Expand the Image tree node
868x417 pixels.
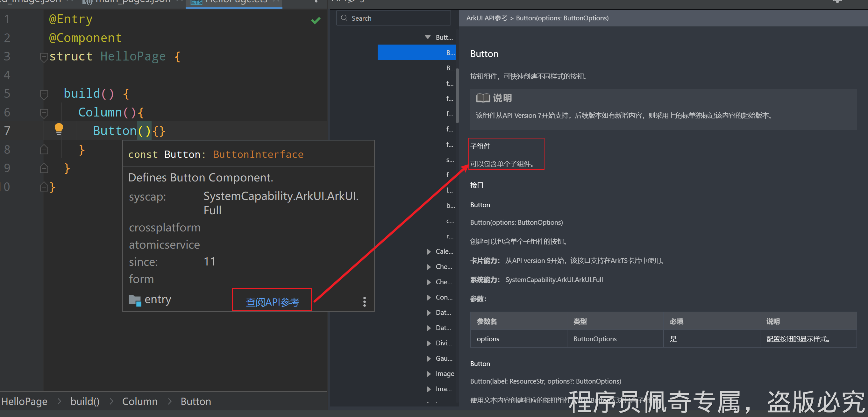(x=428, y=373)
